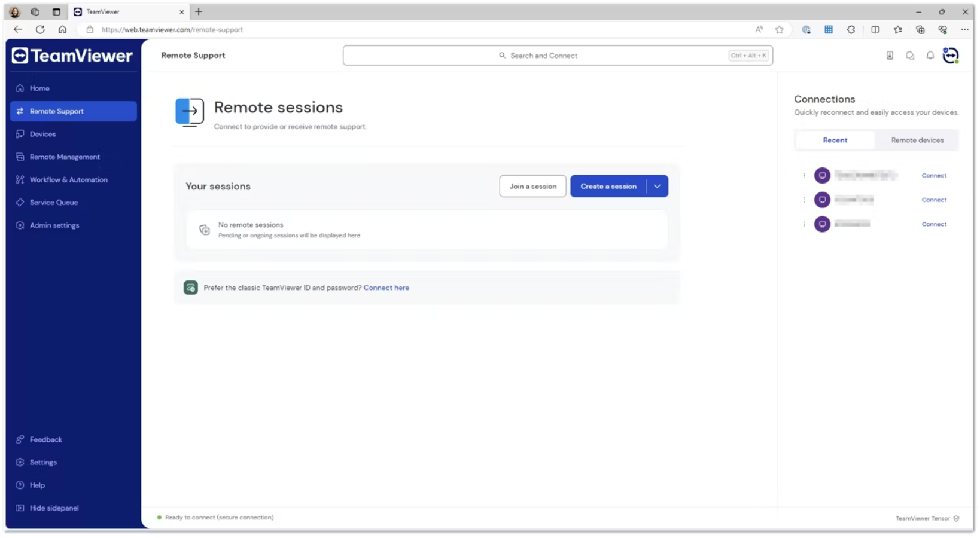Open the chat bubble icon
The height and width of the screenshot is (538, 980).
point(909,56)
